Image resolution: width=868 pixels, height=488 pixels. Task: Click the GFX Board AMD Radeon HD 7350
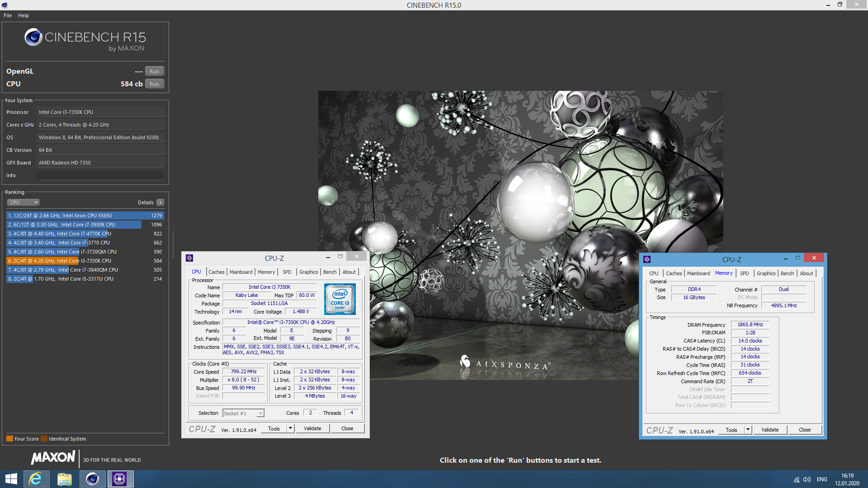click(100, 163)
